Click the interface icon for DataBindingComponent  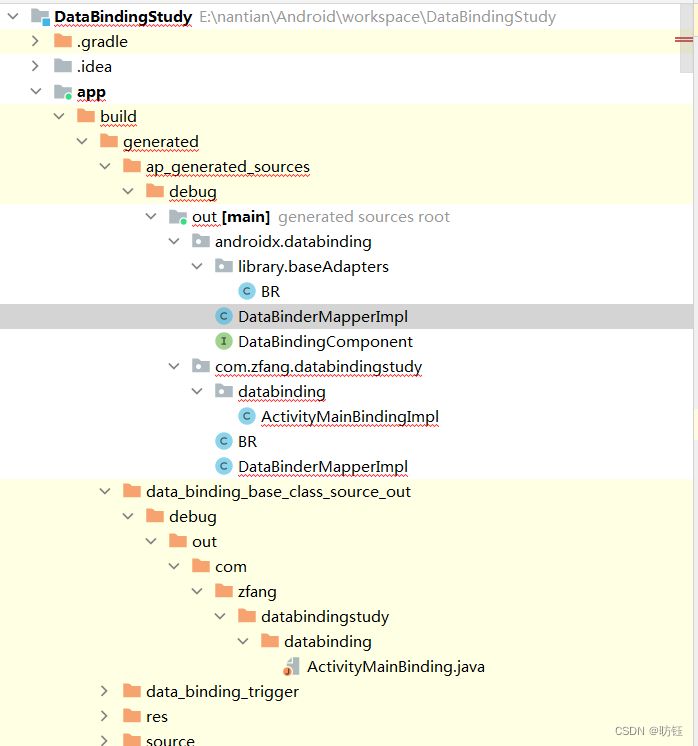coord(223,342)
